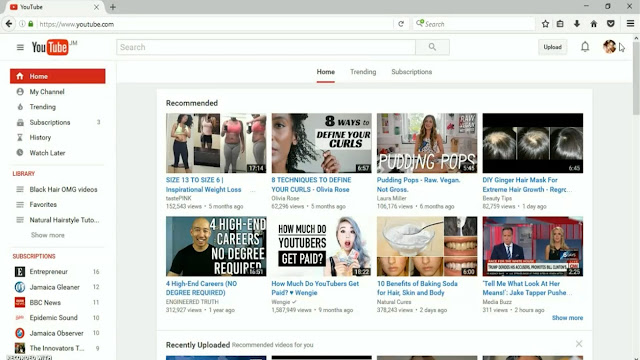Reload the page in the browser
The height and width of the screenshot is (360, 640).
(x=401, y=24)
